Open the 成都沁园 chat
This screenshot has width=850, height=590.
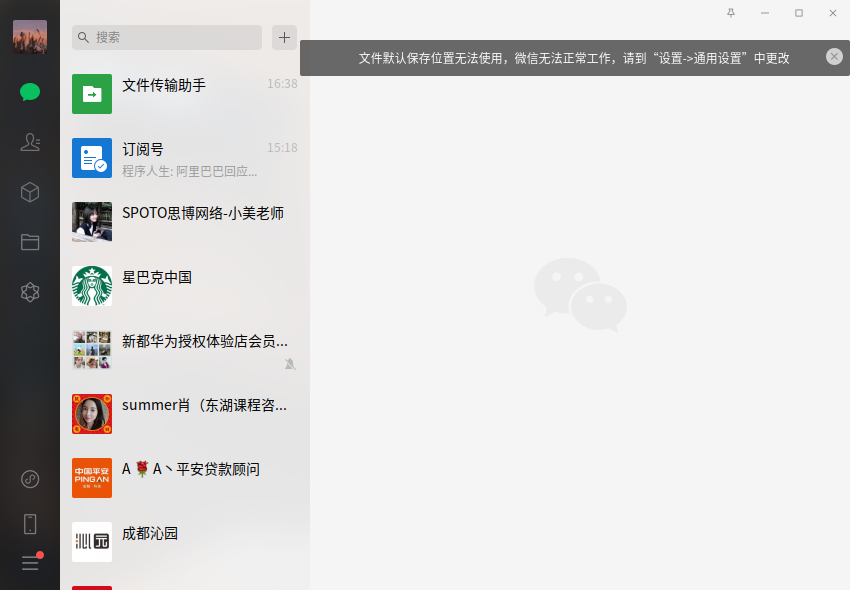(185, 542)
